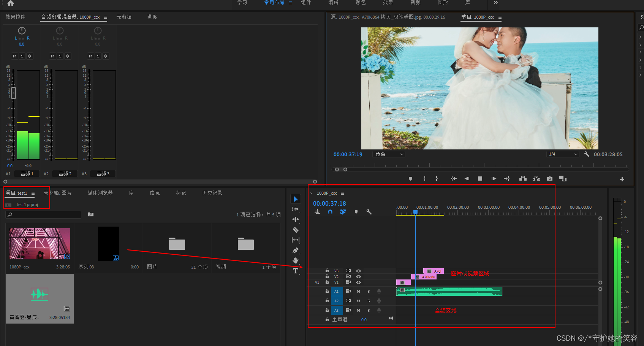Go to Out point in Program monitor

506,179
